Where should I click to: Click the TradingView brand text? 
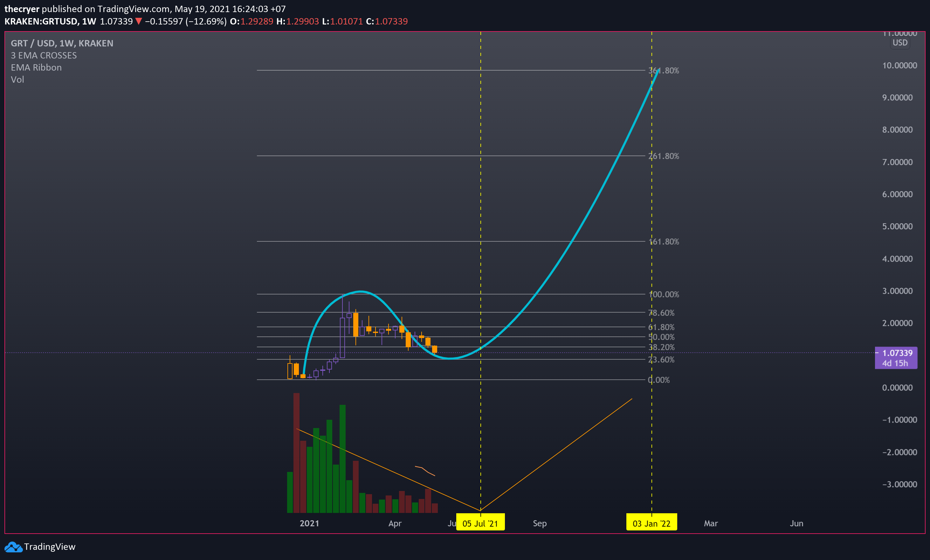pos(50,547)
